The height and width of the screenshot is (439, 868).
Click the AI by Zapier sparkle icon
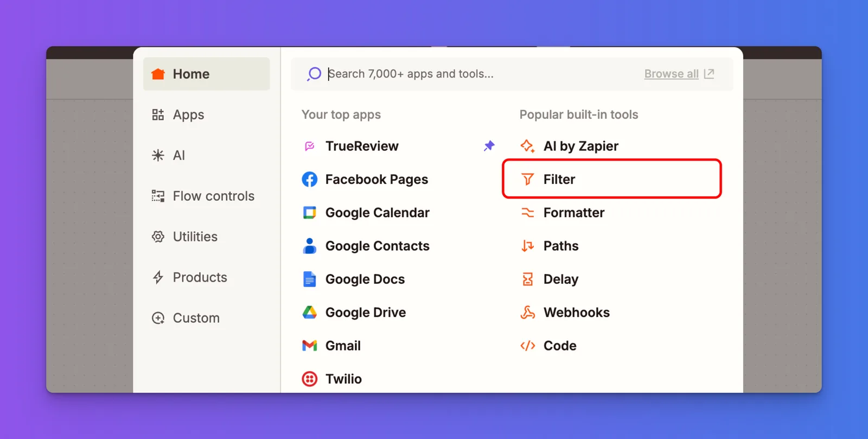click(x=527, y=146)
